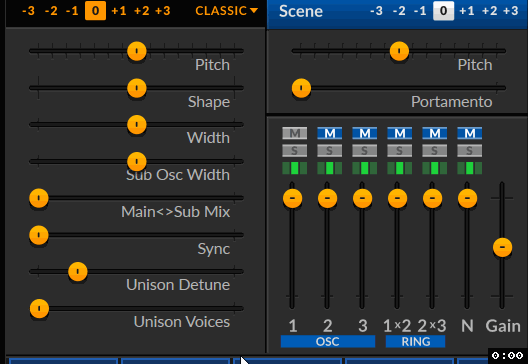The height and width of the screenshot is (364, 528).
Task: Click the Shape slider handle
Action: pos(137,88)
